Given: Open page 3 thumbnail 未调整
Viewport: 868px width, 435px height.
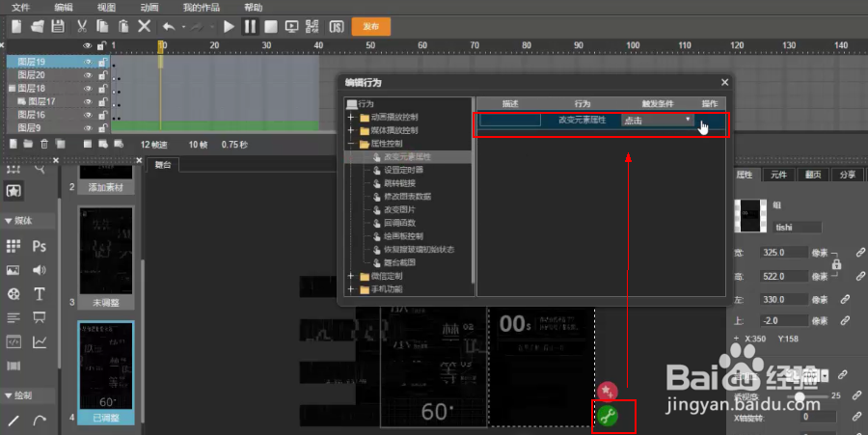Looking at the screenshot, I should click(x=106, y=258).
